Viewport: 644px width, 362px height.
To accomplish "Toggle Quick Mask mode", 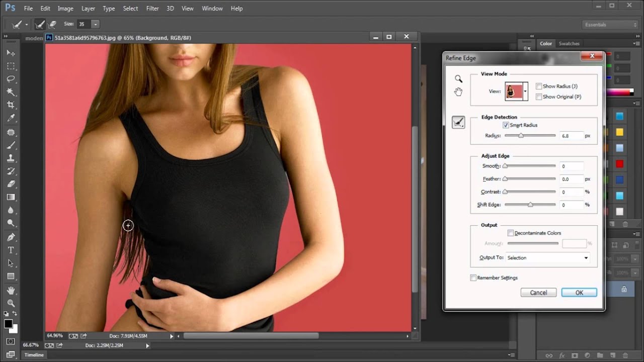I will pyautogui.click(x=11, y=342).
